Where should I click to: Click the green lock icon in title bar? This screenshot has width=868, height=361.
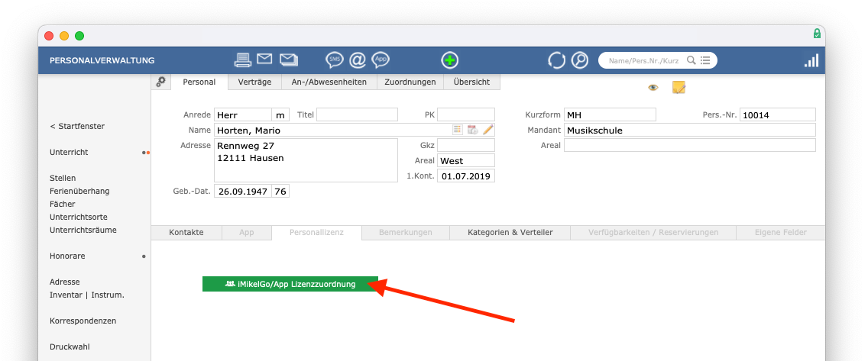pos(817,34)
